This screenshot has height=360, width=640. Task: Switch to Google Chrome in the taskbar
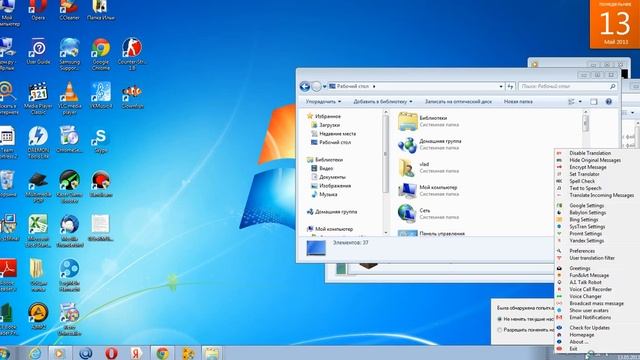pyautogui.click(x=162, y=353)
